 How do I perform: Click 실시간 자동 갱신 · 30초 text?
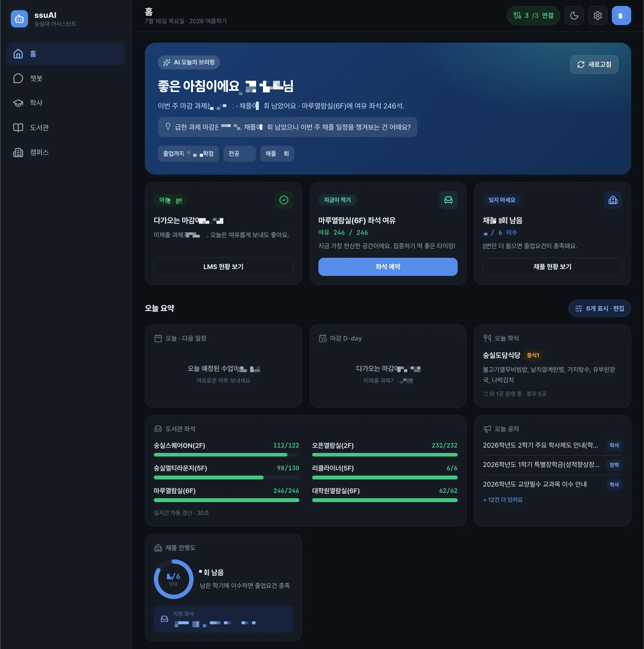[182, 513]
